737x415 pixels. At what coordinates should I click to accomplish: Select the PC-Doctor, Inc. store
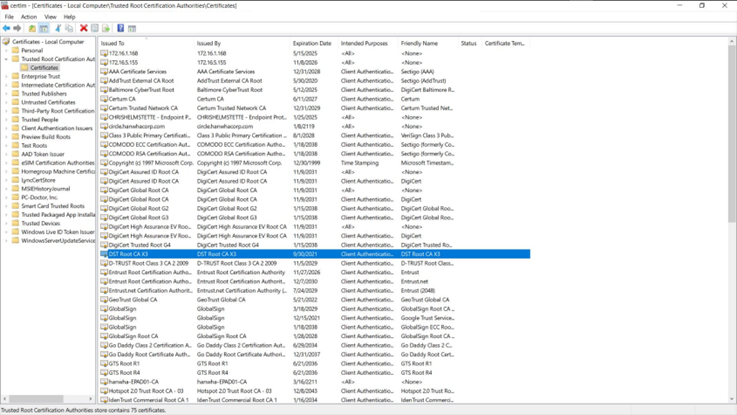(x=39, y=197)
